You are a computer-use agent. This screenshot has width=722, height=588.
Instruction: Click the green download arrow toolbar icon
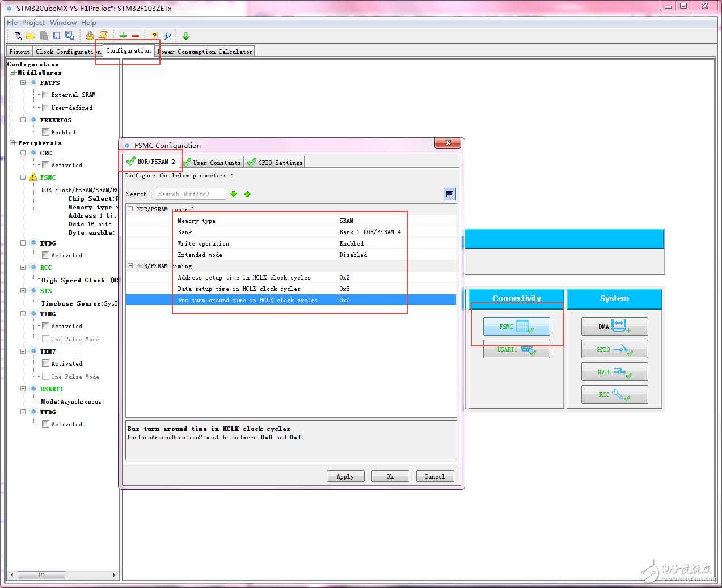(185, 36)
